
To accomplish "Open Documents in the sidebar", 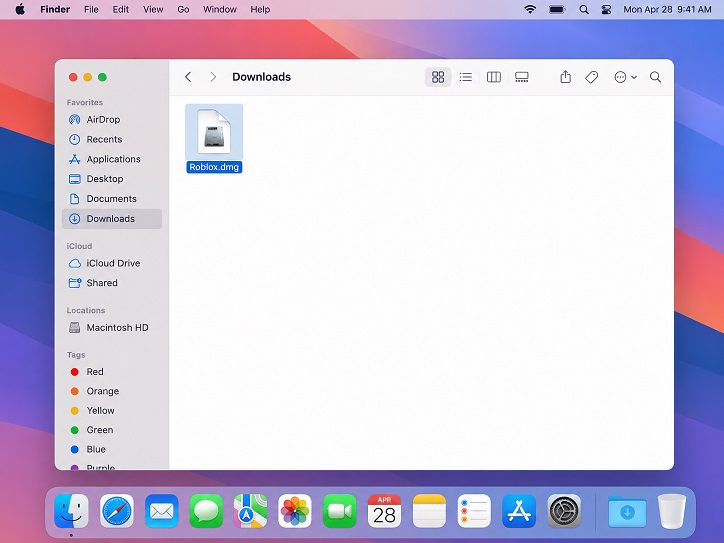I will [x=112, y=199].
